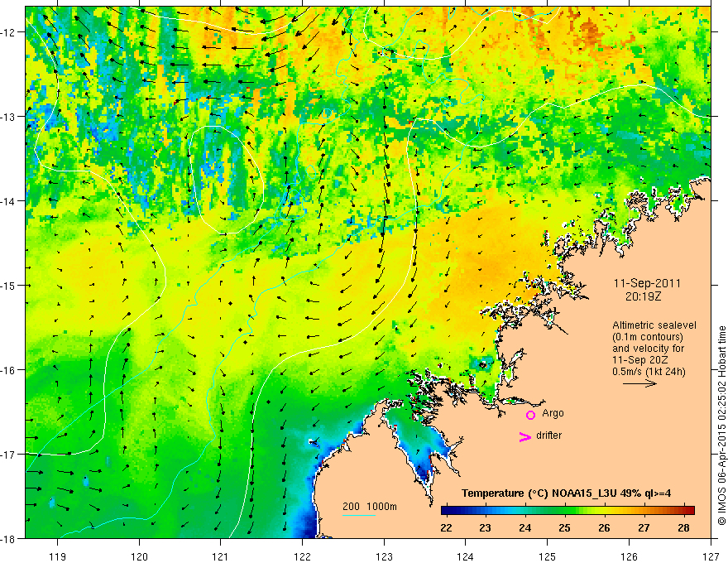The image size is (728, 563).
Task: Click the color bar value 28
Action: (683, 527)
